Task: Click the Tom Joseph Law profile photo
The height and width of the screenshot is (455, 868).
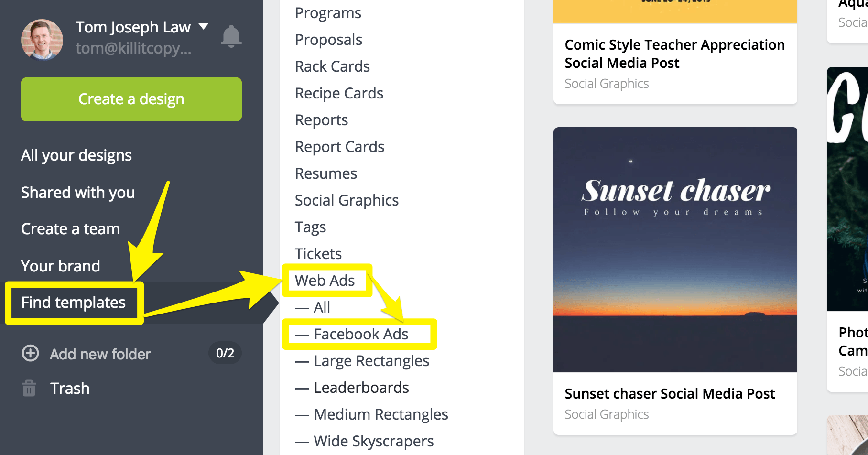Action: [42, 40]
